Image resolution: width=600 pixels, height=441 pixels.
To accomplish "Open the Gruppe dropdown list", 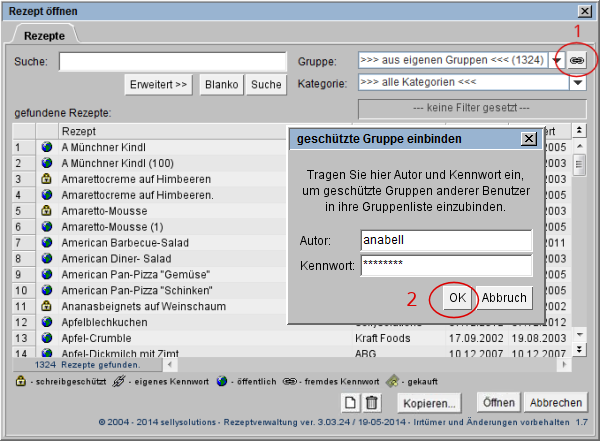I will 557,61.
